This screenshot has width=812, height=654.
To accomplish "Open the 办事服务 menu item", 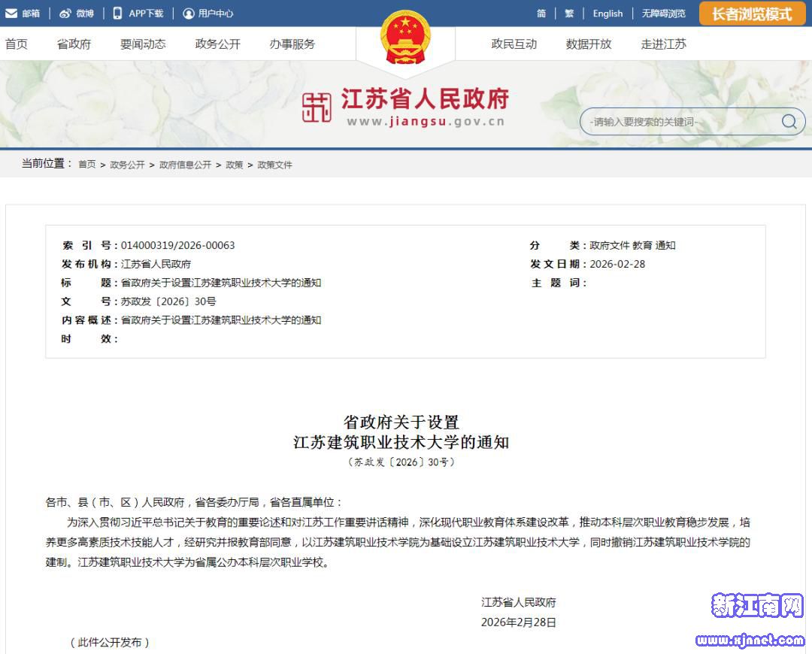I will coord(292,44).
